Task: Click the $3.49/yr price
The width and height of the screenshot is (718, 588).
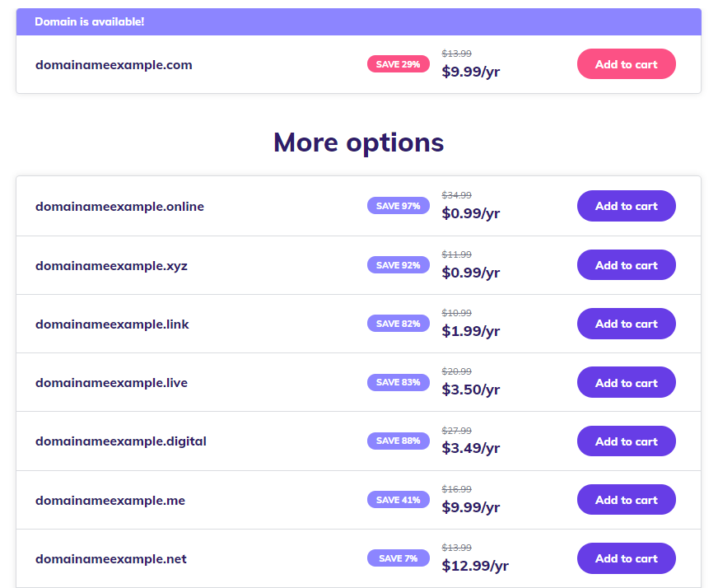Action: [470, 448]
